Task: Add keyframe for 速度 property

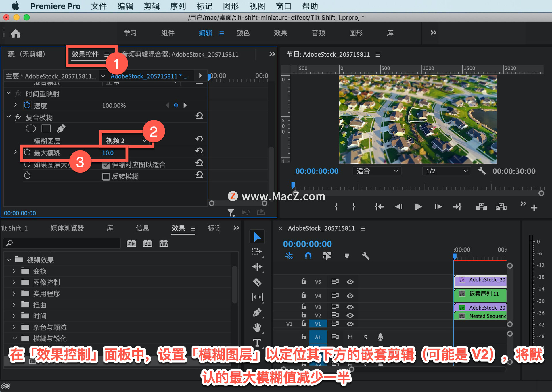Action: [x=176, y=105]
